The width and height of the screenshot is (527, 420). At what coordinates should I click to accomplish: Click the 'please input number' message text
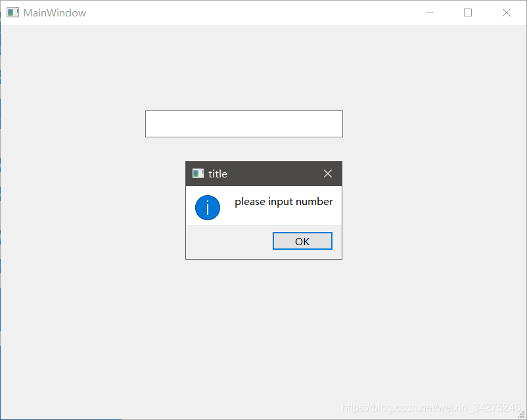pyautogui.click(x=284, y=202)
